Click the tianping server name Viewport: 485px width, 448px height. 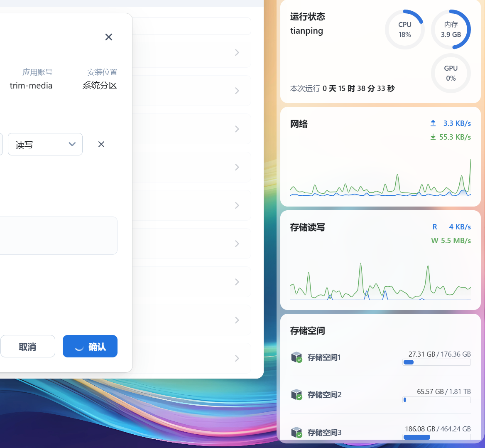[306, 31]
